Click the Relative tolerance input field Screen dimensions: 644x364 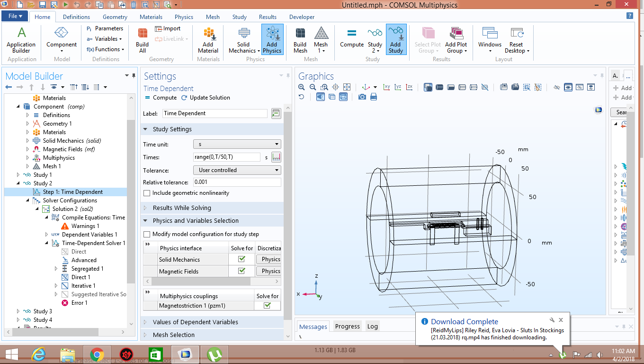[237, 182]
